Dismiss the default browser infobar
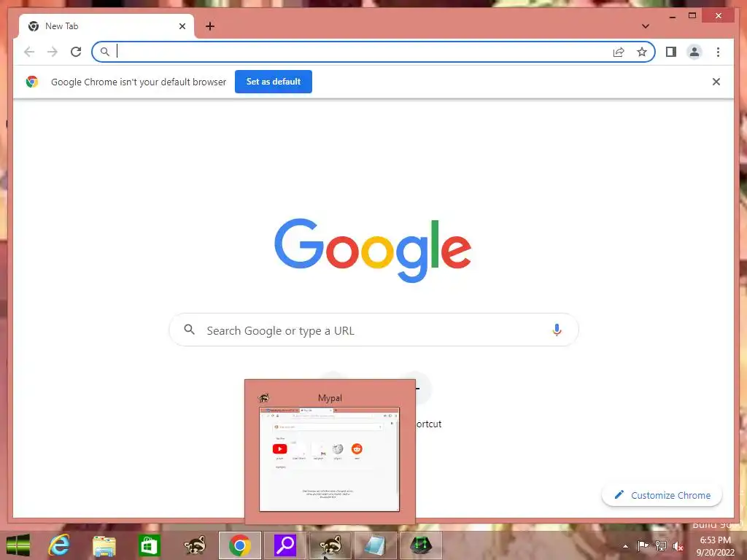 click(716, 82)
